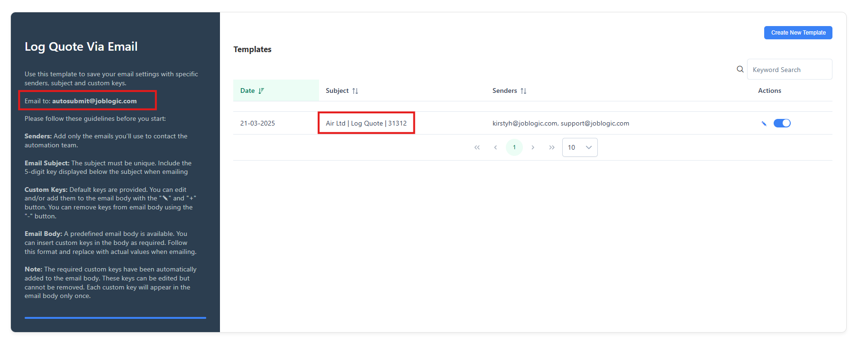The width and height of the screenshot is (868, 352).
Task: Select page 1 in pagination
Action: 514,147
